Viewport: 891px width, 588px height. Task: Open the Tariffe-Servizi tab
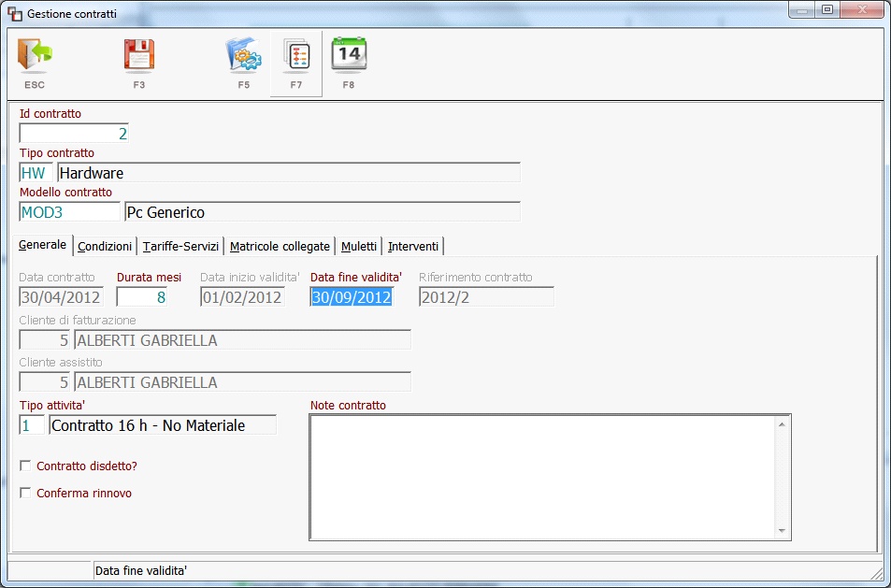180,246
